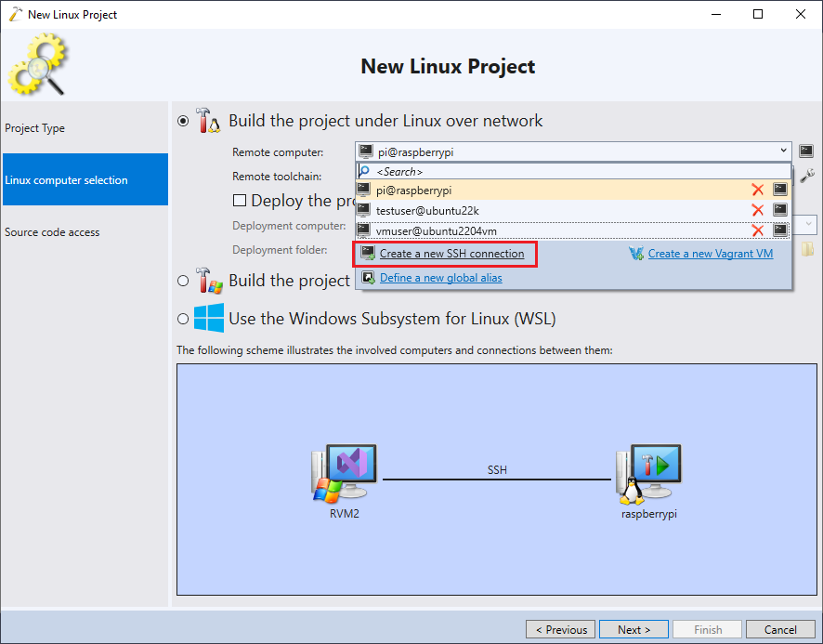The height and width of the screenshot is (644, 823).
Task: Choose vmuser@ubuntu2204vm from the connection list
Action: point(573,230)
